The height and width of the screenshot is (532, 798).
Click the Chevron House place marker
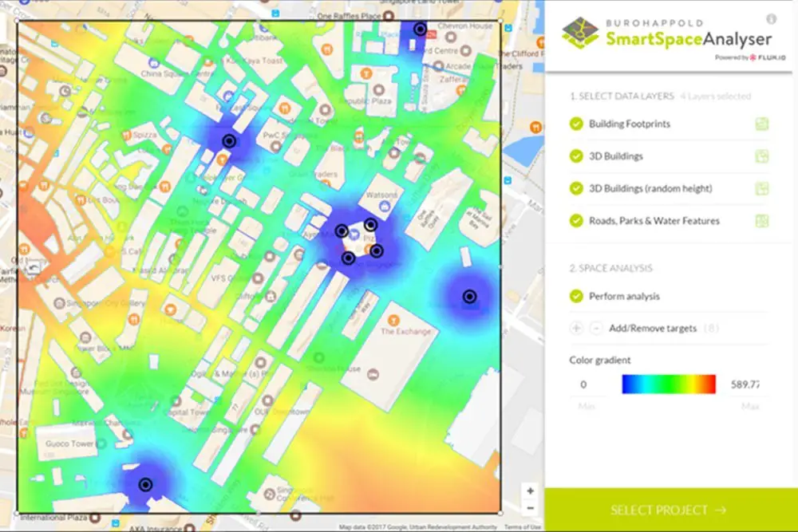tap(450, 37)
